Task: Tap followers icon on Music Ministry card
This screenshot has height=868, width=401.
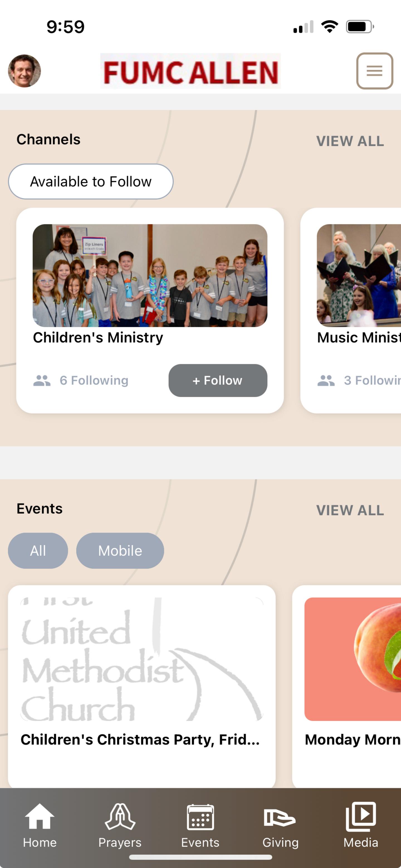Action: point(326,380)
